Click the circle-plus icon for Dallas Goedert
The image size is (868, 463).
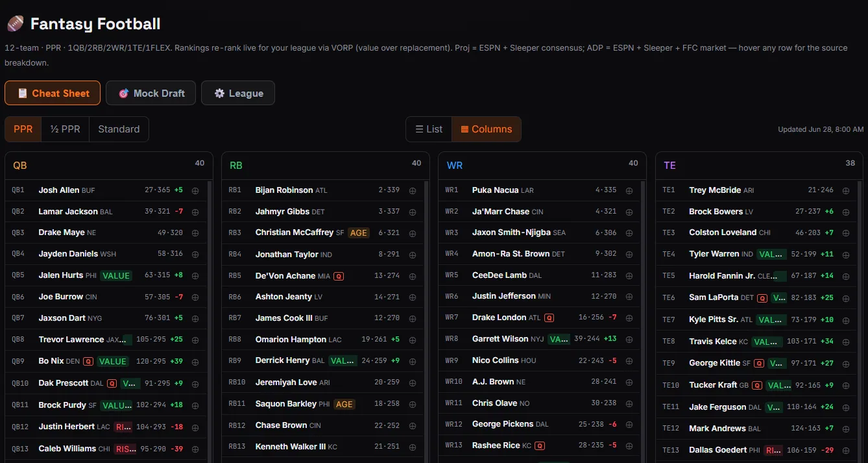tap(846, 450)
